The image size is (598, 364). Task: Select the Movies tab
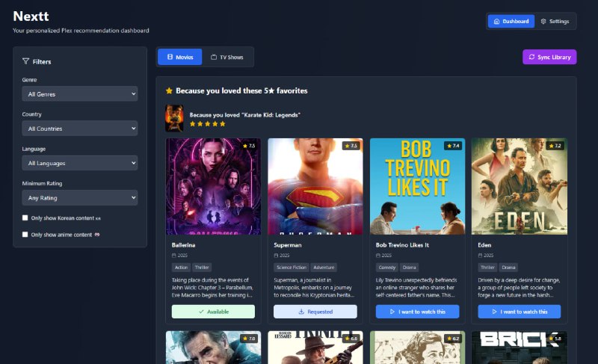coord(180,57)
